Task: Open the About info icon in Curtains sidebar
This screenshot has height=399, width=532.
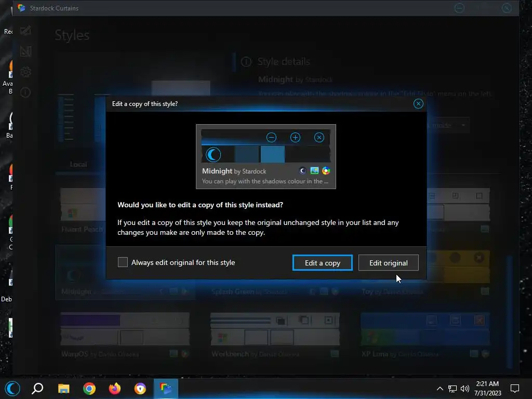Action: tap(25, 92)
